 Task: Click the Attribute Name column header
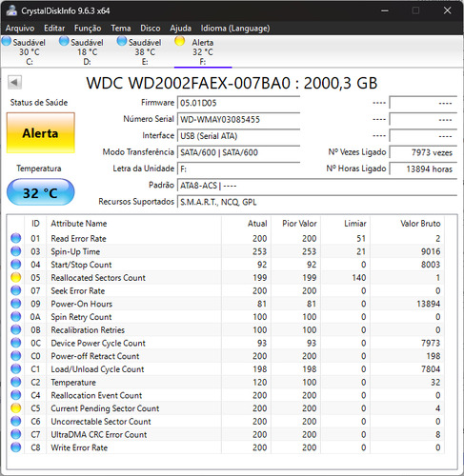(x=133, y=224)
